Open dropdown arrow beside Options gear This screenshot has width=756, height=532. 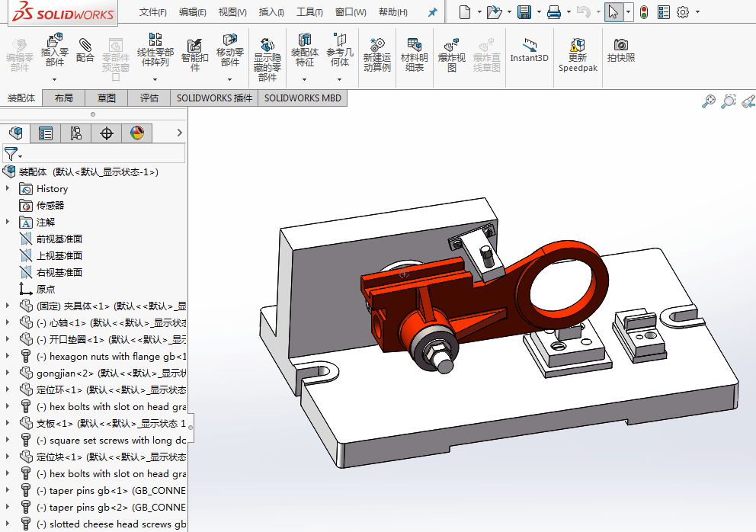pos(697,11)
